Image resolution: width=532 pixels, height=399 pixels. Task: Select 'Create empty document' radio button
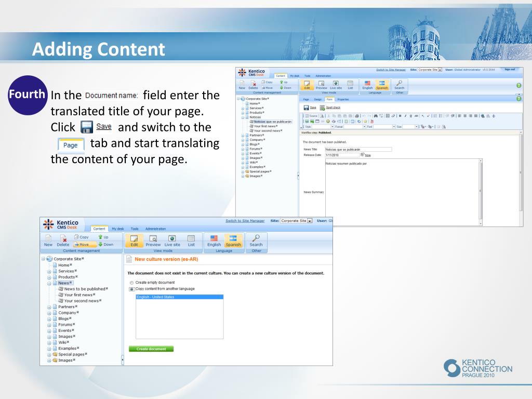click(x=131, y=283)
